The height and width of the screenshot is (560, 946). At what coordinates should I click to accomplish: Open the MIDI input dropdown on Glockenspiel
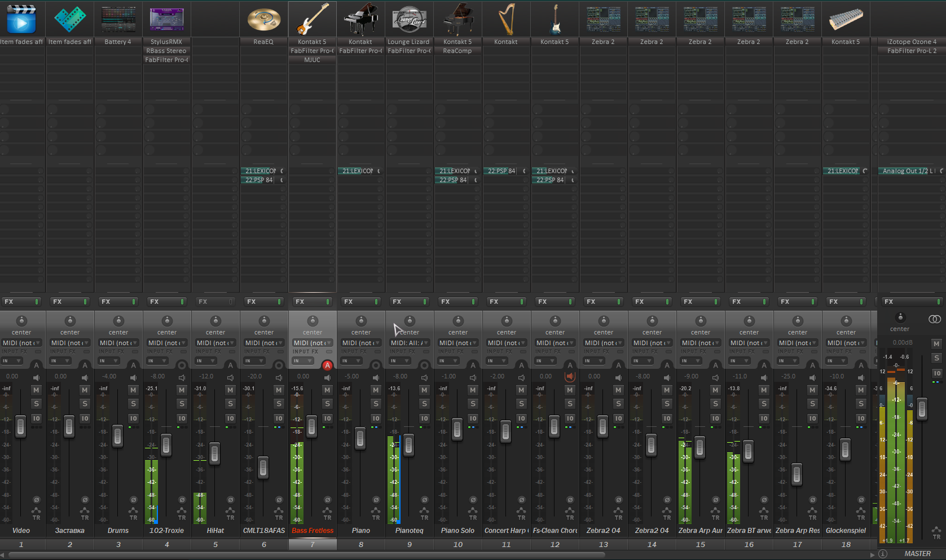point(846,343)
